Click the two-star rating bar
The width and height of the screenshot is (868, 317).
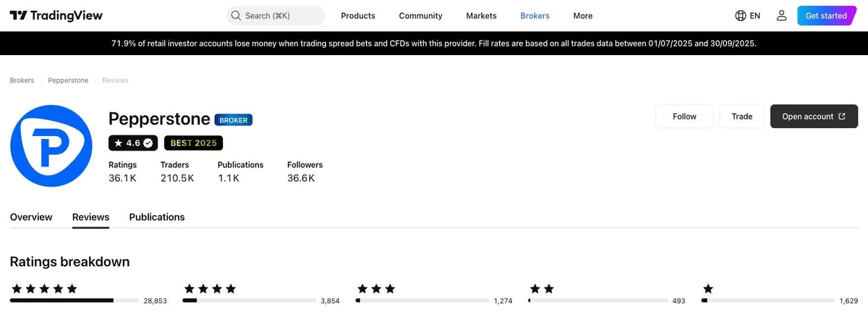tap(597, 300)
